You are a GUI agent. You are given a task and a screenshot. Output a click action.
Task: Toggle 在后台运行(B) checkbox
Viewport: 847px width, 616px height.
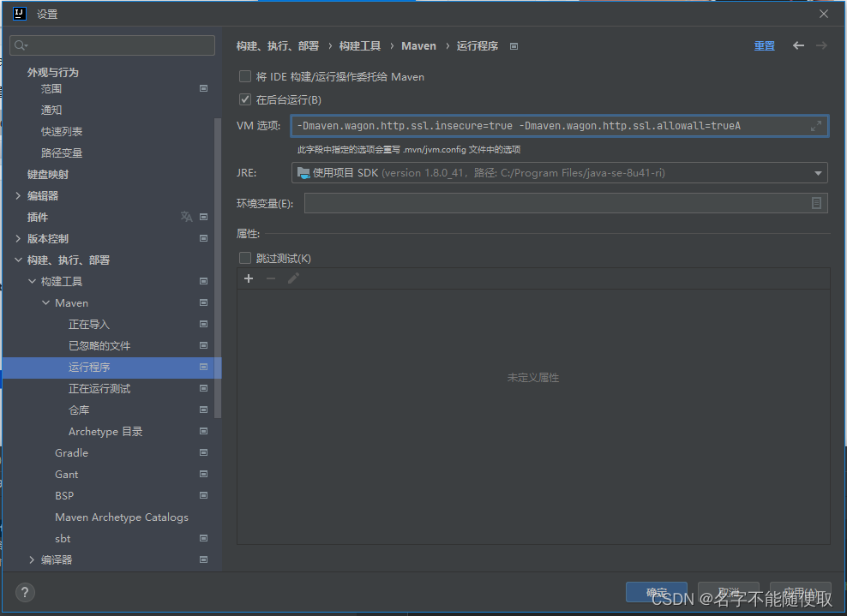pos(245,99)
